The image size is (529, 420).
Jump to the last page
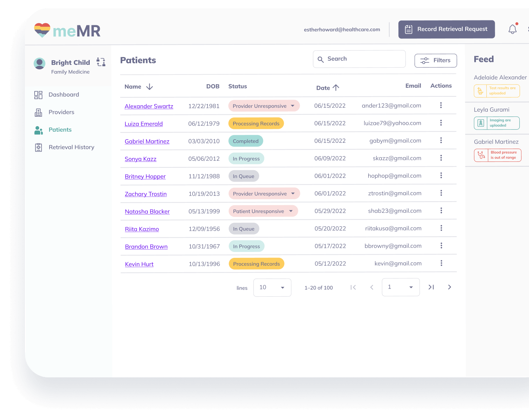(x=431, y=287)
